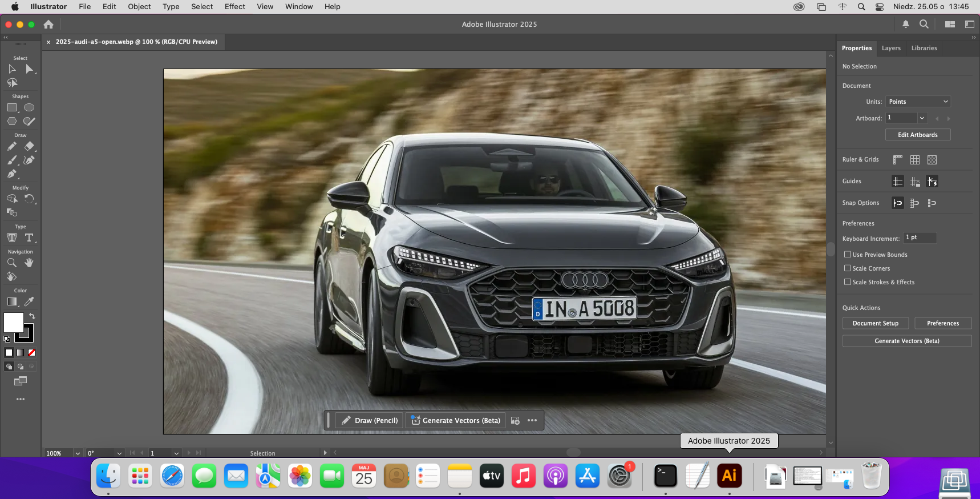Screen dimensions: 980x499
Task: Open the workspace switcher icon
Action: [969, 24]
